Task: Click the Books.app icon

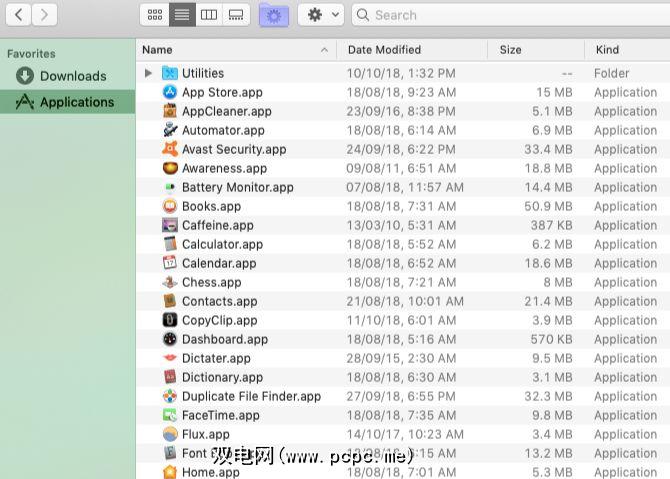Action: tap(170, 206)
